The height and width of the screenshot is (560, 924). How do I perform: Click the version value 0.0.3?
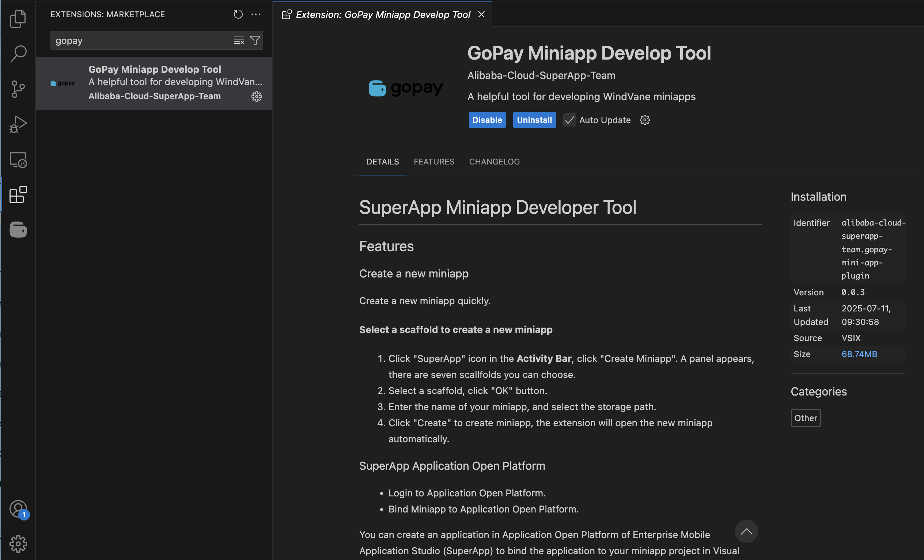pyautogui.click(x=853, y=292)
